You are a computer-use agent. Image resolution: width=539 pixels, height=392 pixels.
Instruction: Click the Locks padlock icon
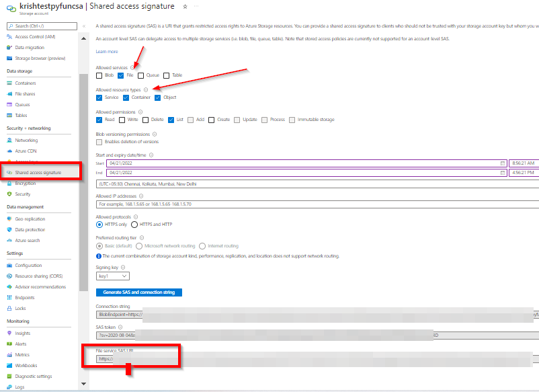[9, 309]
